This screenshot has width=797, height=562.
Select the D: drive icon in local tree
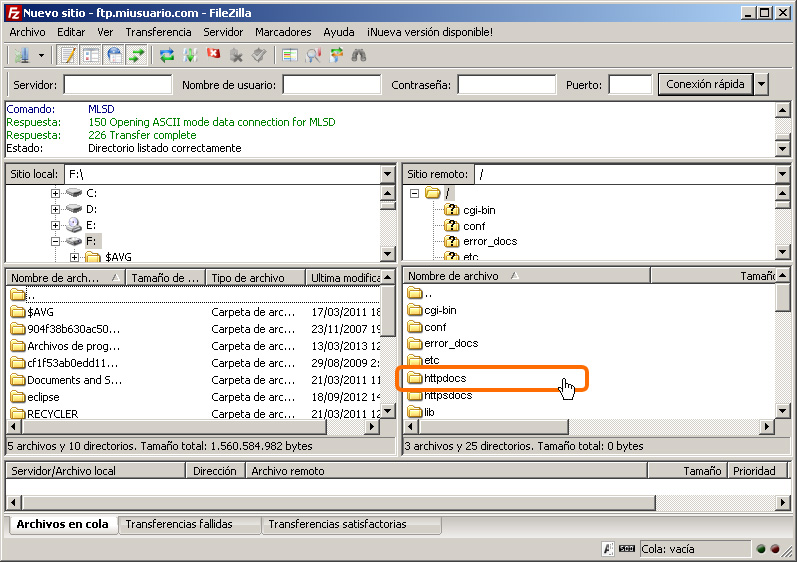click(74, 209)
